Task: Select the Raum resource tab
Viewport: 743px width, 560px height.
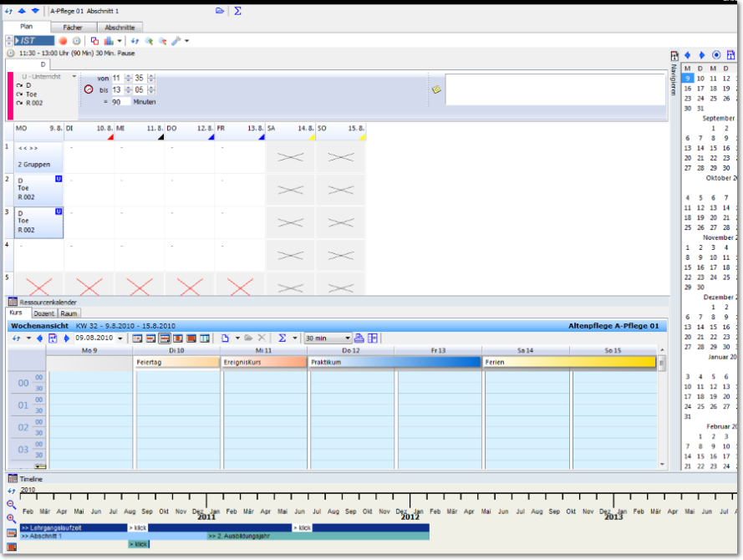Action: [69, 313]
